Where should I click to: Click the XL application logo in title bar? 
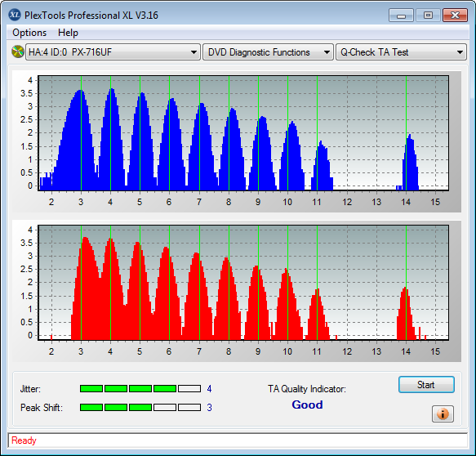tap(15, 15)
